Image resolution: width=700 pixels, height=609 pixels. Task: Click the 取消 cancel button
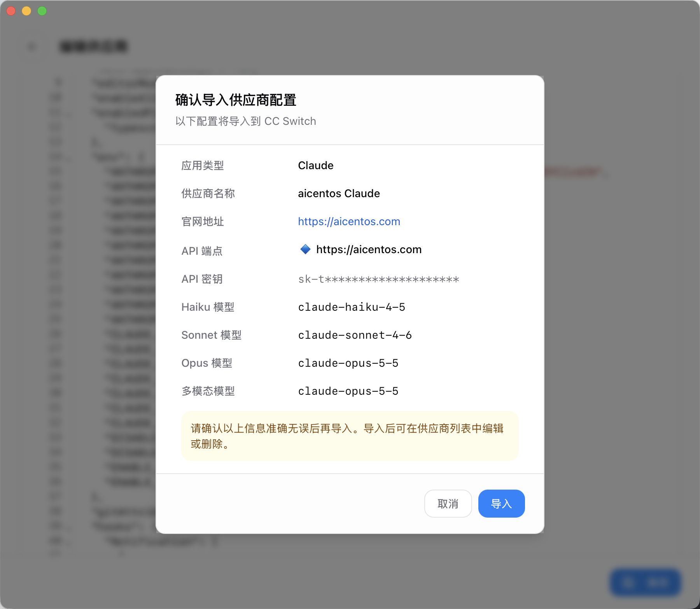point(448,504)
